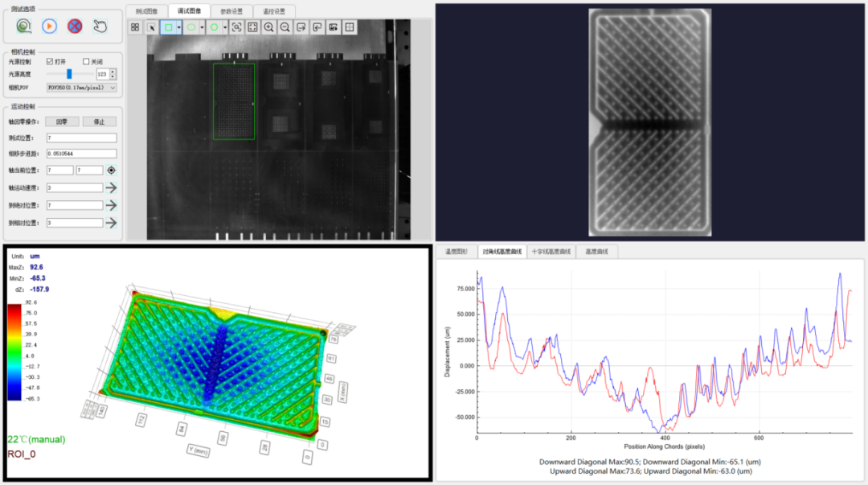Click the zoom out magnifier icon
The height and width of the screenshot is (485, 868).
tap(285, 27)
